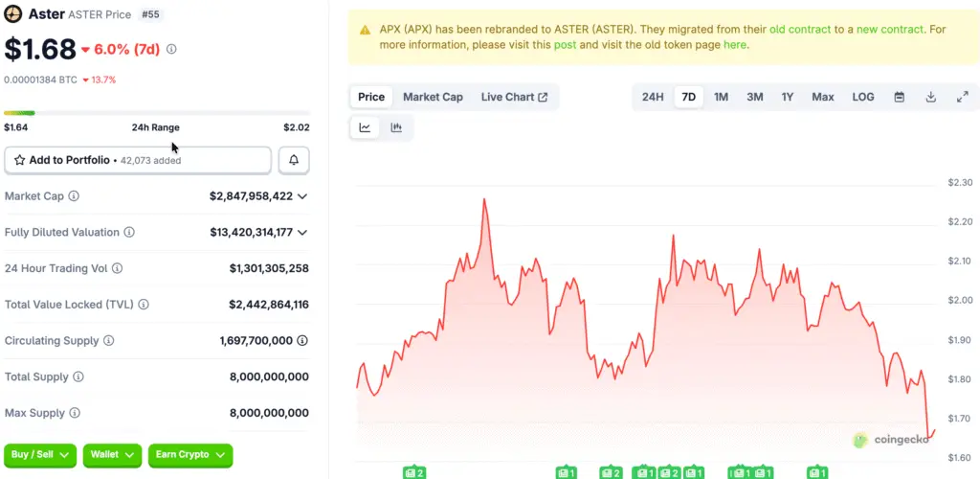Click the price alert bell icon

tap(294, 160)
